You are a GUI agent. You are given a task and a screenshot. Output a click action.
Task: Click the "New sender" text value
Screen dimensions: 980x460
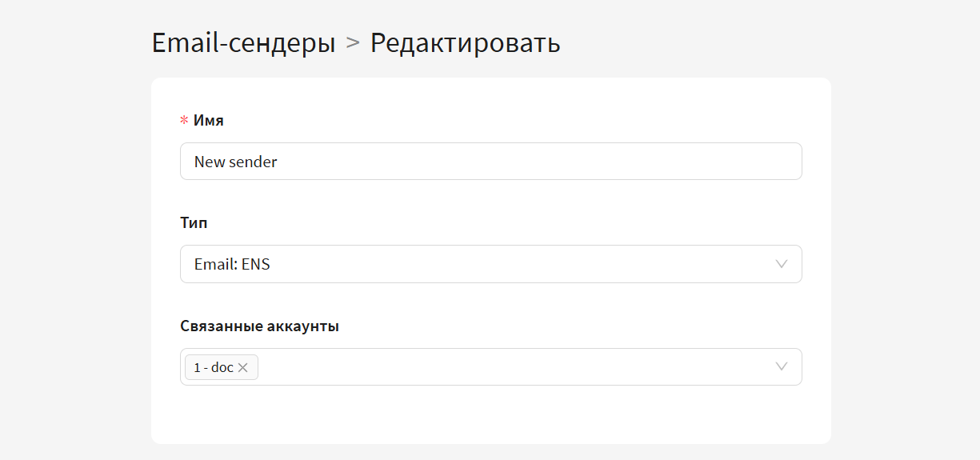(x=235, y=162)
